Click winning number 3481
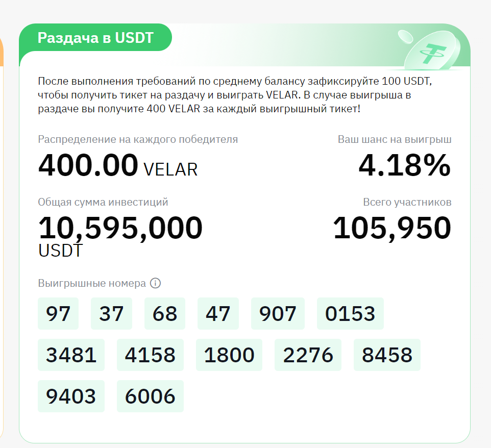The width and height of the screenshot is (491, 448). point(71,355)
